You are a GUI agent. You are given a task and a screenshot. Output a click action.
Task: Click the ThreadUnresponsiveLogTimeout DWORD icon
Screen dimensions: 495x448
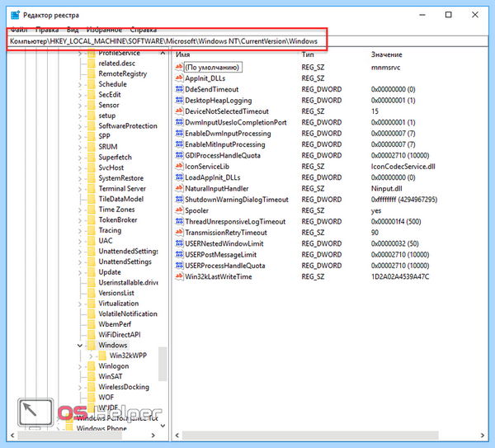pyautogui.click(x=179, y=221)
